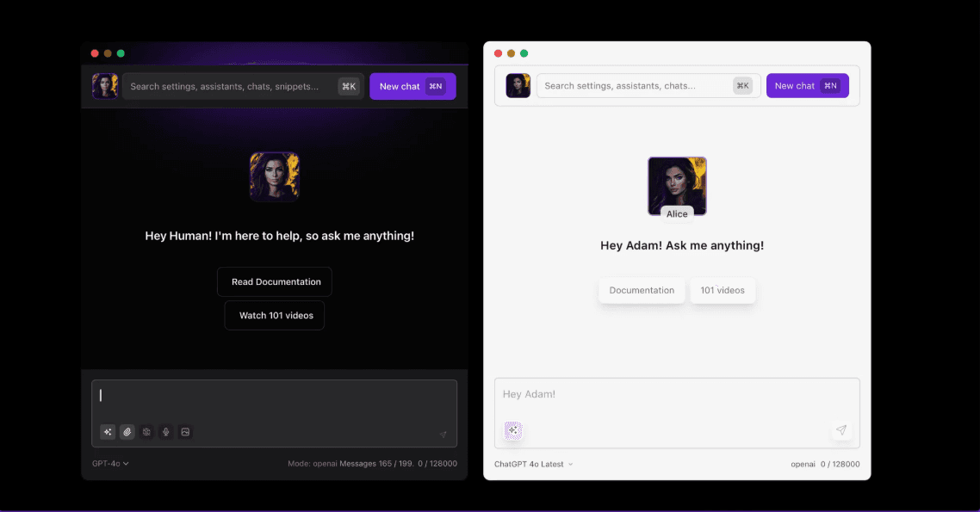Viewport: 980px width, 512px height.
Task: Select the 101 videos chip
Action: 723,291
